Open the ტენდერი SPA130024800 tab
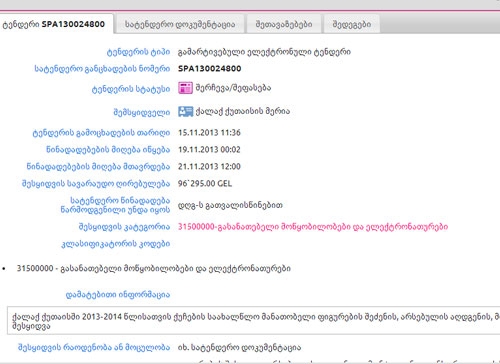The image size is (500, 364). click(x=56, y=24)
